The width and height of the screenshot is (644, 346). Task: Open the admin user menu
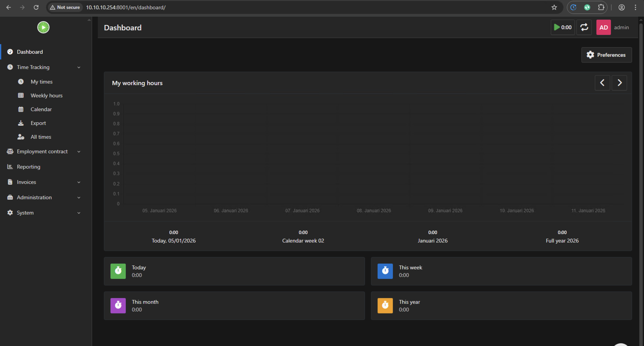pos(621,27)
